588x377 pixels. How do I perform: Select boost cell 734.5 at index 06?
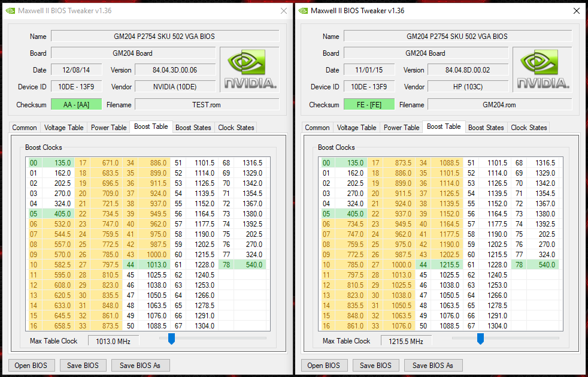pyautogui.click(x=351, y=224)
